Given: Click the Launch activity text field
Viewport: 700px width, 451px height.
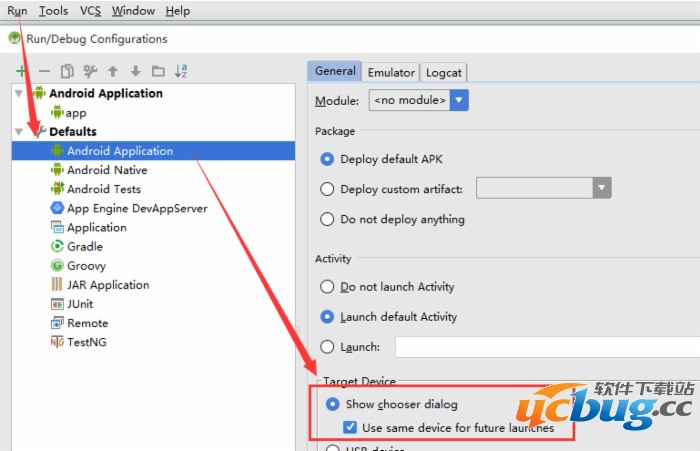Looking at the screenshot, I should [547, 347].
